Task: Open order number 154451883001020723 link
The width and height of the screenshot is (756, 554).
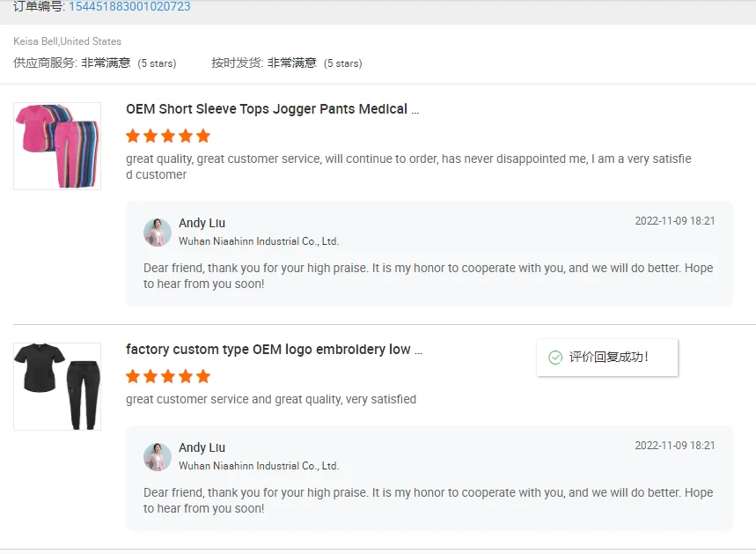Action: 129,7
